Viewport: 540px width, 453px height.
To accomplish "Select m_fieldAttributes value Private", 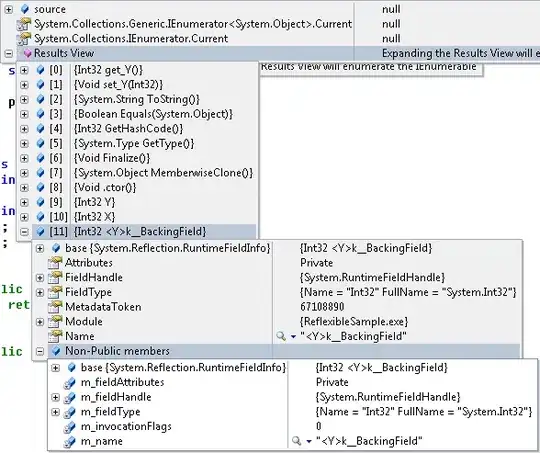I will (x=332, y=382).
